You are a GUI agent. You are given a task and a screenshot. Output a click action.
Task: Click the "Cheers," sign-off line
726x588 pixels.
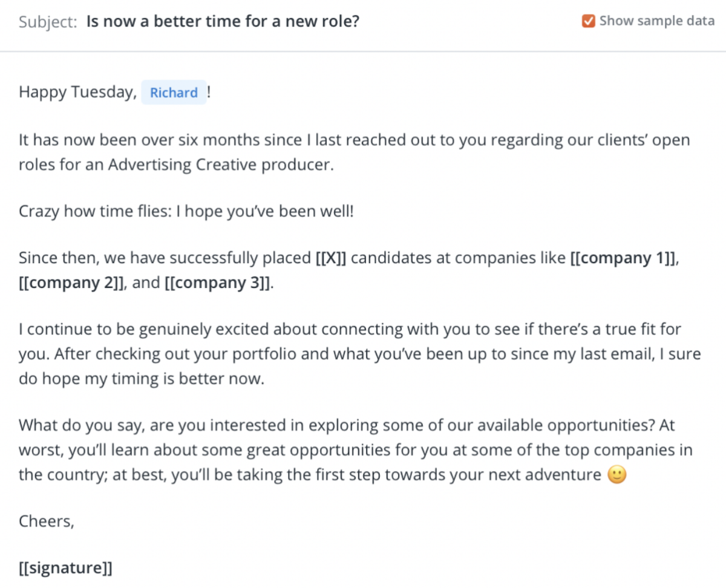click(45, 520)
